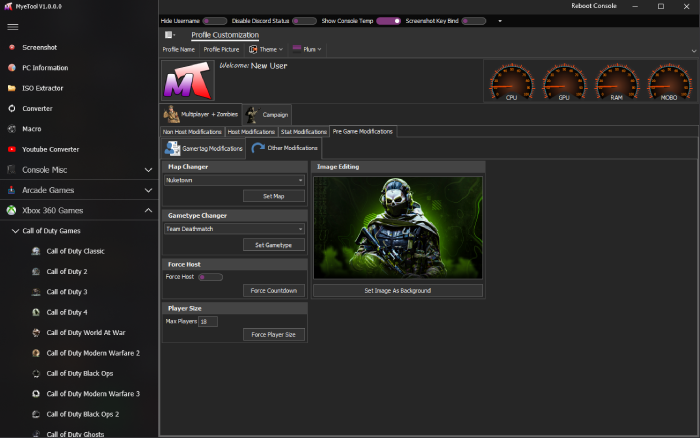Switch to Multiplayer + Zombies tab
Image resolution: width=700 pixels, height=438 pixels.
(x=201, y=114)
